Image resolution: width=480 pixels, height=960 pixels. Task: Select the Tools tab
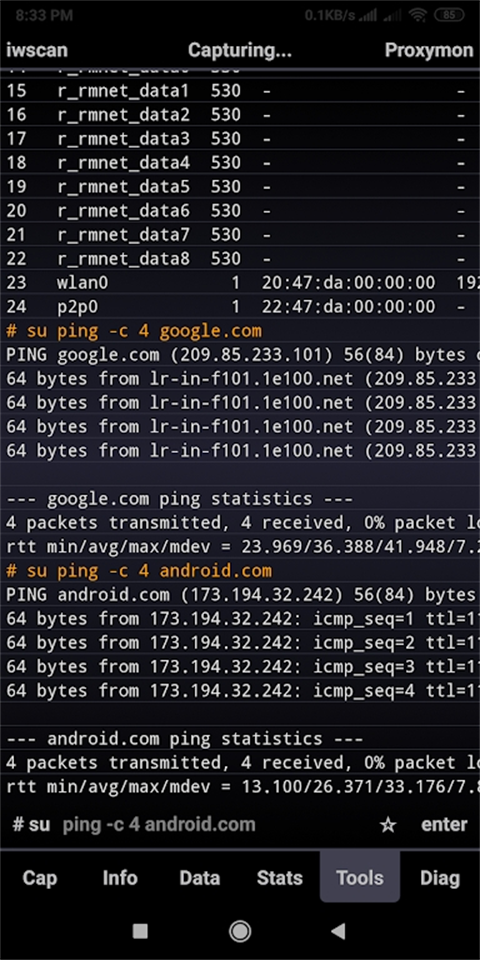point(360,877)
